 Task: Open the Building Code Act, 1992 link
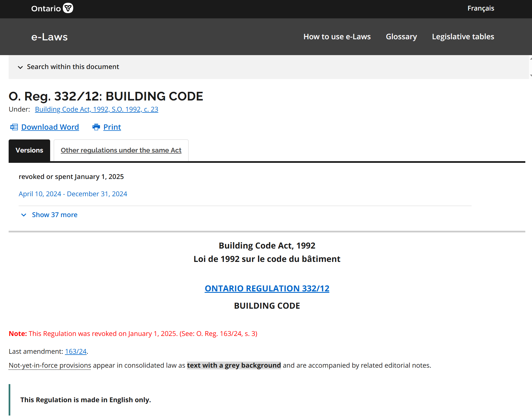point(96,109)
